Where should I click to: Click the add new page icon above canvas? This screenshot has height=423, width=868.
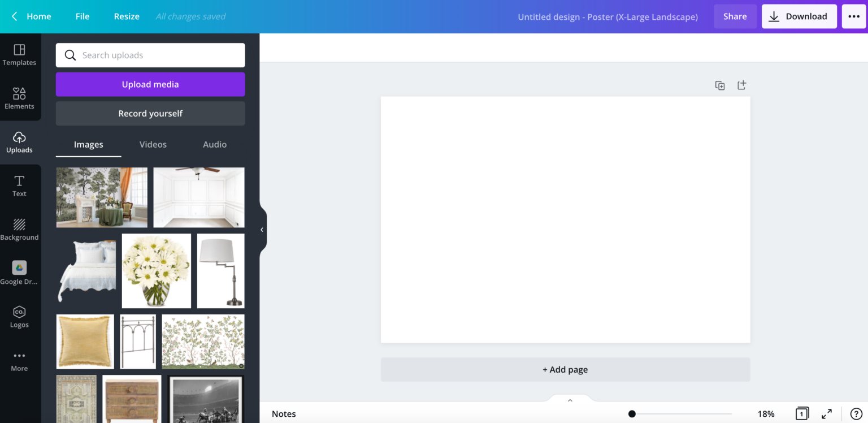coord(742,85)
